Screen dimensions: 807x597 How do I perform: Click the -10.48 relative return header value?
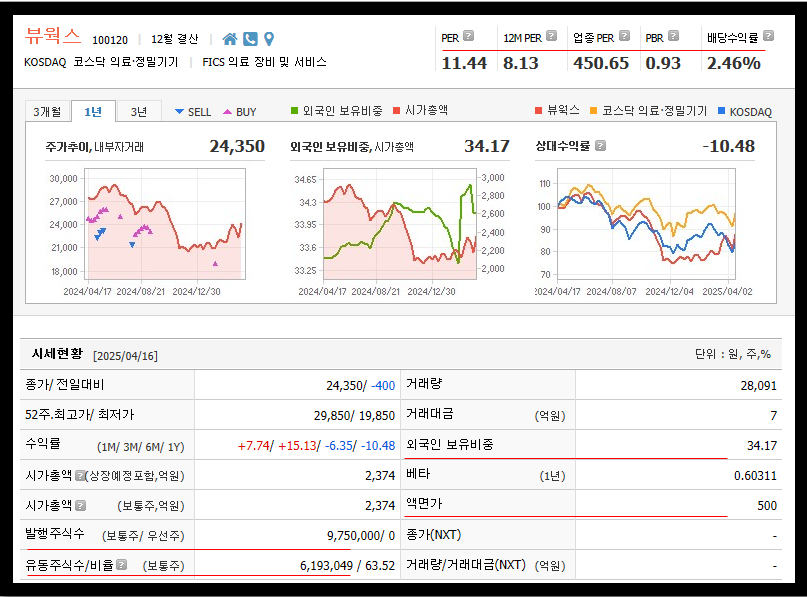[729, 146]
